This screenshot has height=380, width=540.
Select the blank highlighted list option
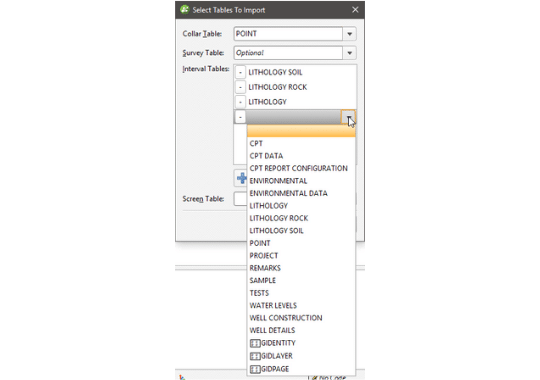click(x=301, y=131)
